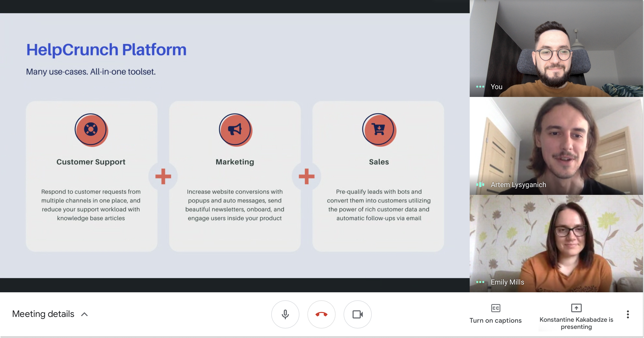Click the 'Artem Lysyganich' name label
Image resolution: width=644 pixels, height=338 pixels.
tap(518, 185)
